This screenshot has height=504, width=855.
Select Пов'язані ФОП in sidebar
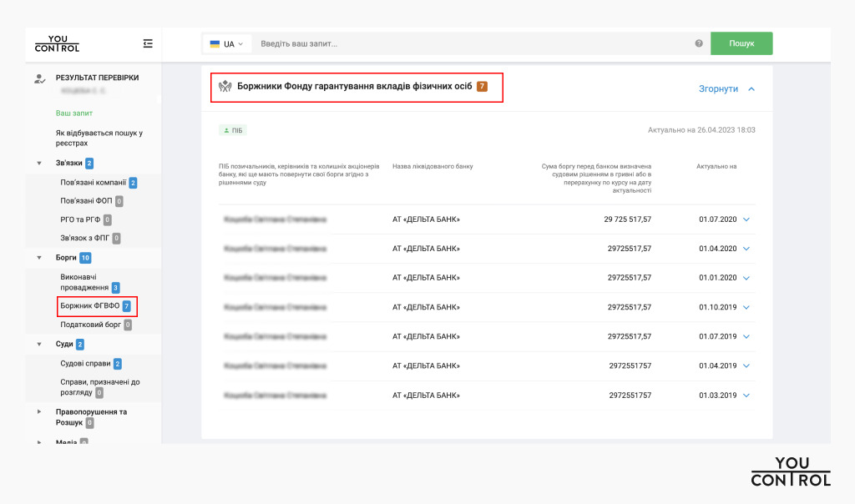coord(86,201)
